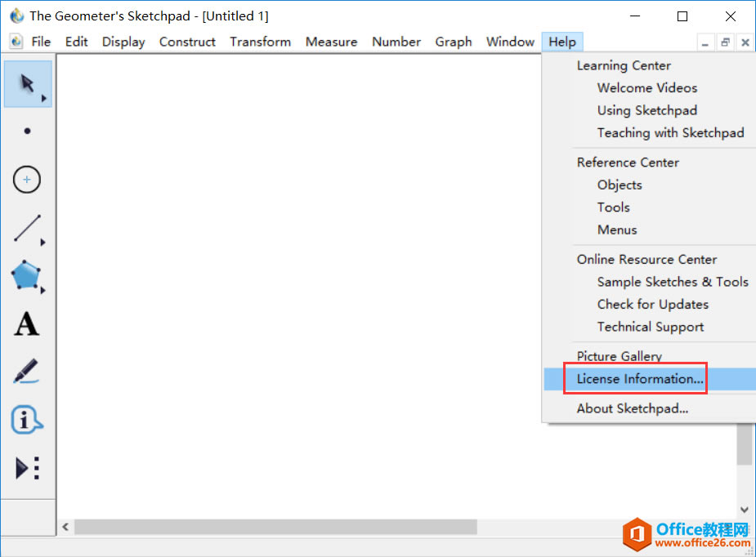Open the Edit menu

76,42
